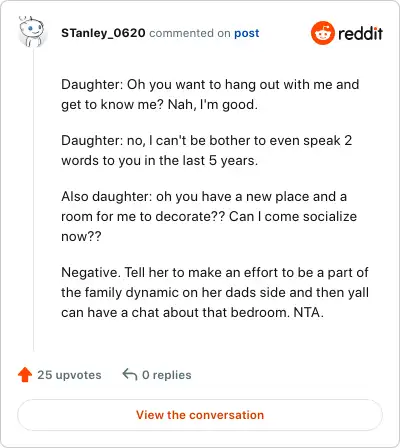Click the reply arrow icon

click(x=130, y=375)
